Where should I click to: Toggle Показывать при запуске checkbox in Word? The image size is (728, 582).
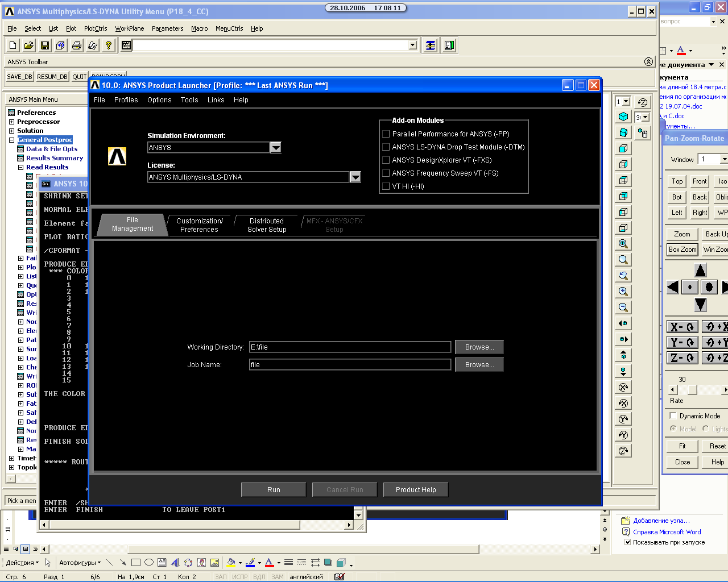click(628, 542)
